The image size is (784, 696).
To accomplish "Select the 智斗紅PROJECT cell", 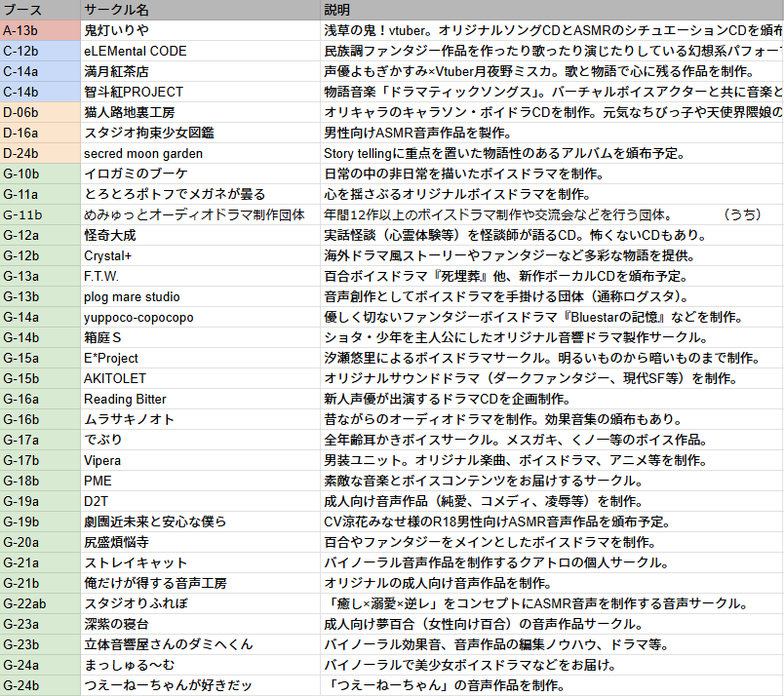I will tap(201, 92).
